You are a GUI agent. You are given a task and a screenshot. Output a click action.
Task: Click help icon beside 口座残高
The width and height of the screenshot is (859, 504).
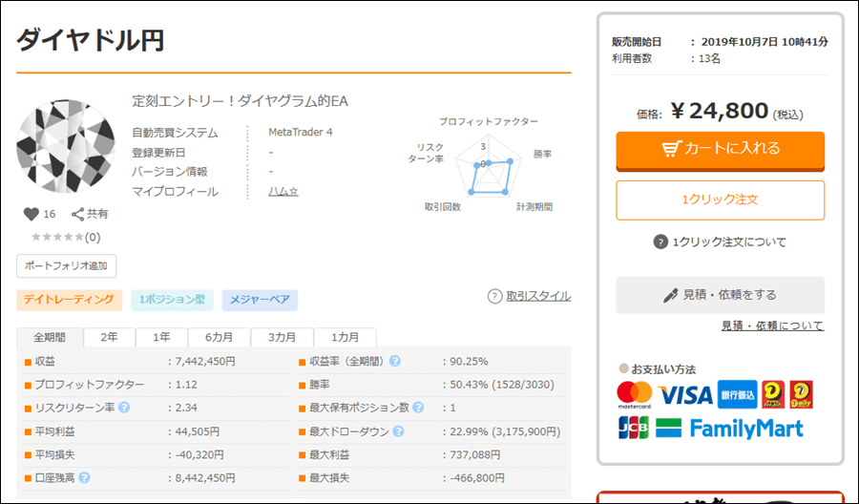pos(85,477)
